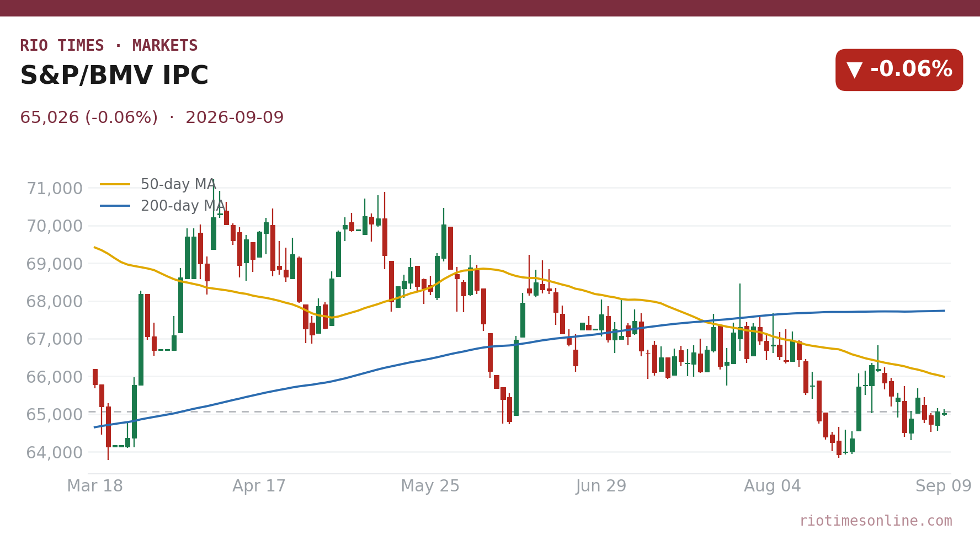
Task: Click the 66,000 y-axis label
Action: click(x=55, y=377)
